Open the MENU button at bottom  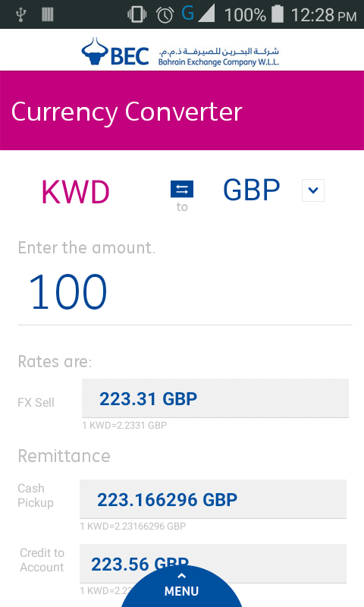[x=181, y=587]
